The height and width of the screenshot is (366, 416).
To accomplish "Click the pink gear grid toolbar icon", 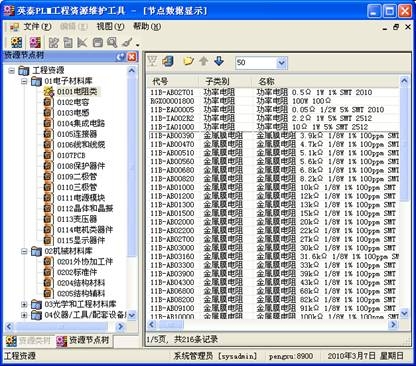I will tap(35, 42).
